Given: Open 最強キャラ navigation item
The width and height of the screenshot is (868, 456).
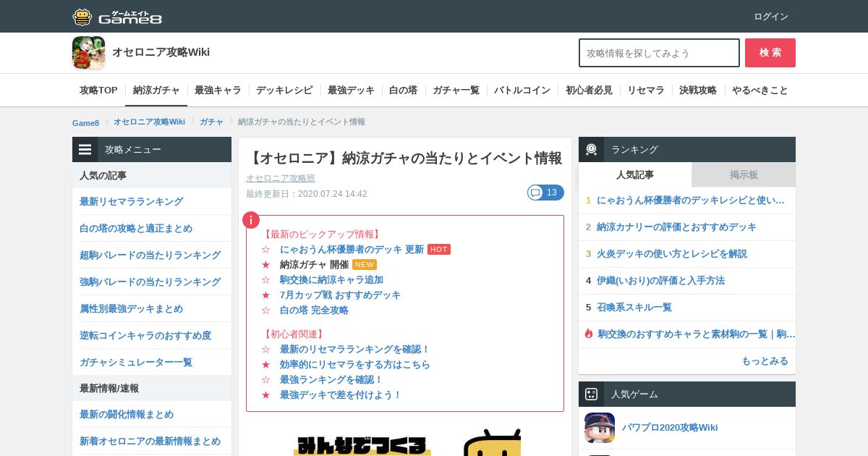Looking at the screenshot, I should pyautogui.click(x=218, y=90).
